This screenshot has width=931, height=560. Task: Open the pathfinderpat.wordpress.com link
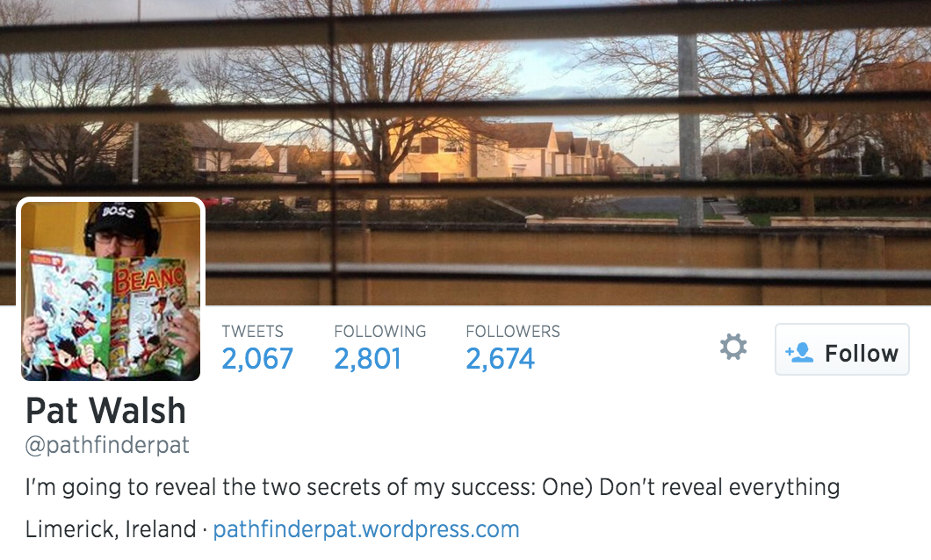click(365, 529)
